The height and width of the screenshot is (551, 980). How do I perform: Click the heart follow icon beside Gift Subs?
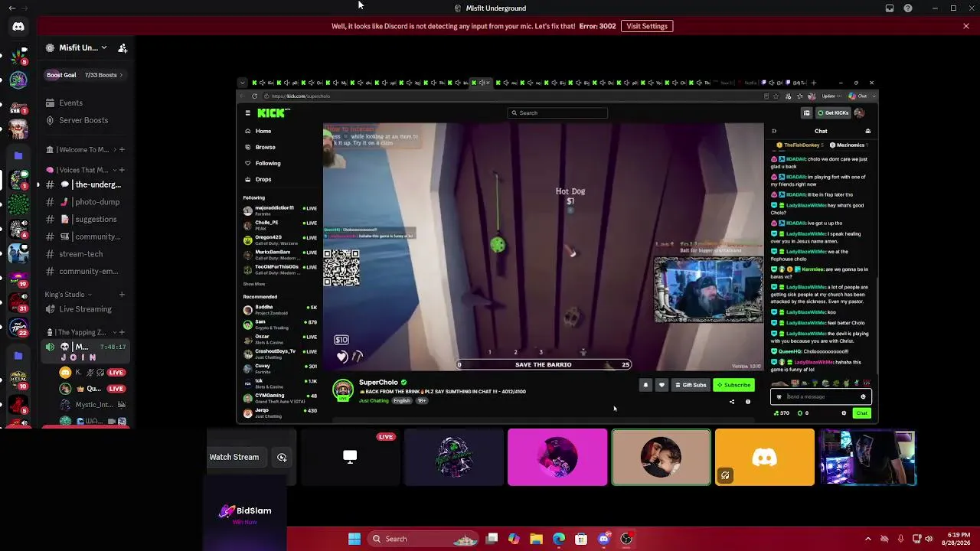(x=661, y=385)
